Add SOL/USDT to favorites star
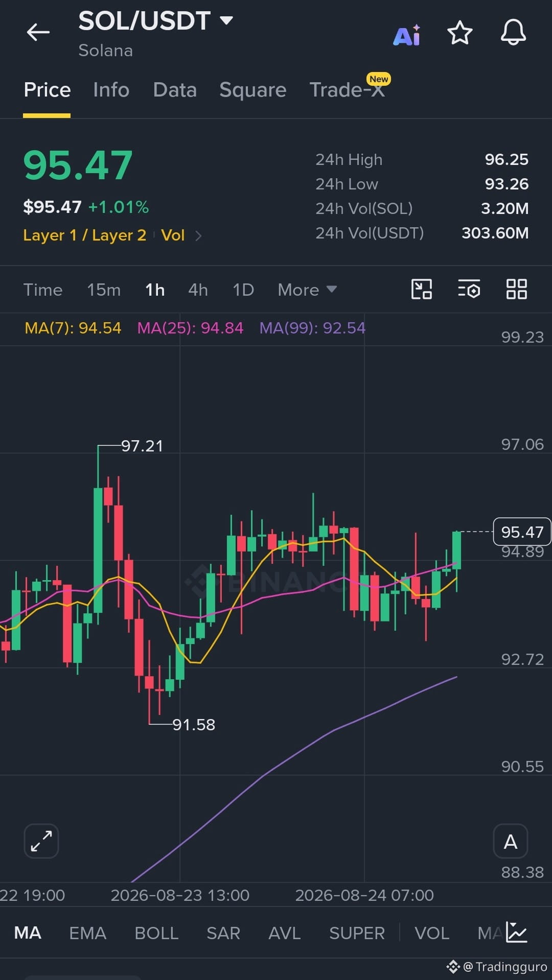 tap(459, 33)
